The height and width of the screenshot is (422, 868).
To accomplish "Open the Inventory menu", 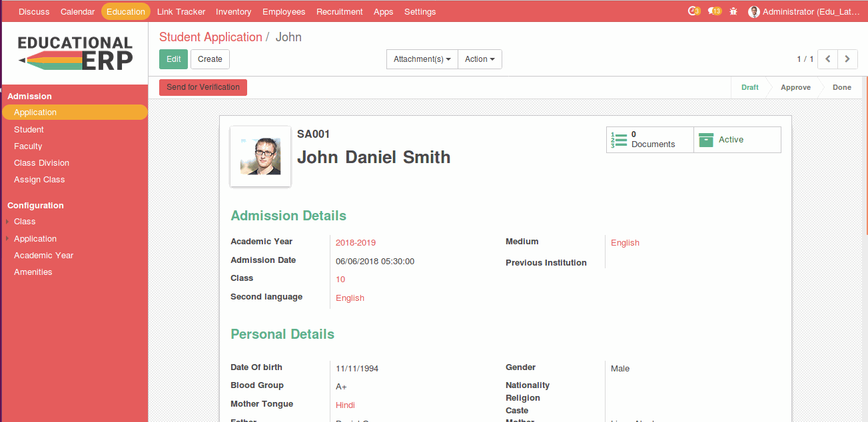I will 233,11.
